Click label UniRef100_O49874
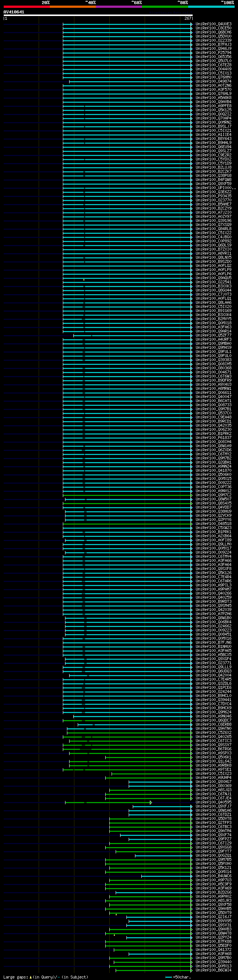238x980 pixels. tap(213, 82)
